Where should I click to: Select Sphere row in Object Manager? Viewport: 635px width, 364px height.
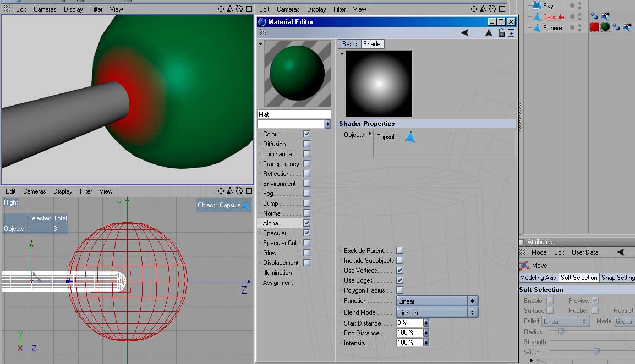point(552,27)
